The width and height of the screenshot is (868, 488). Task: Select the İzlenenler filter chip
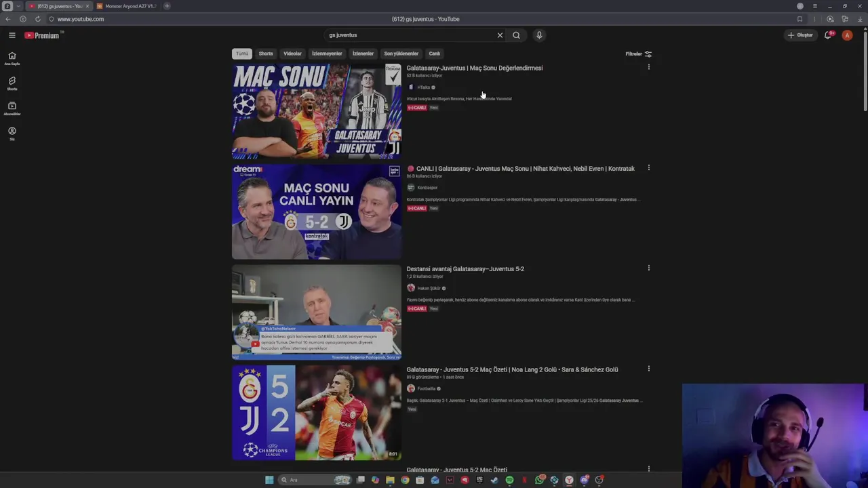(x=363, y=54)
